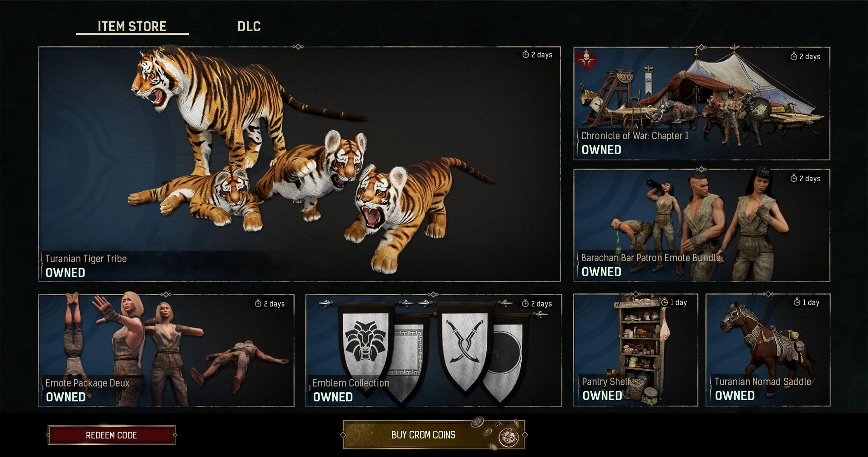Click the timer icon on Barachan Bar Patron bundle
The height and width of the screenshot is (457, 868).
[x=794, y=178]
